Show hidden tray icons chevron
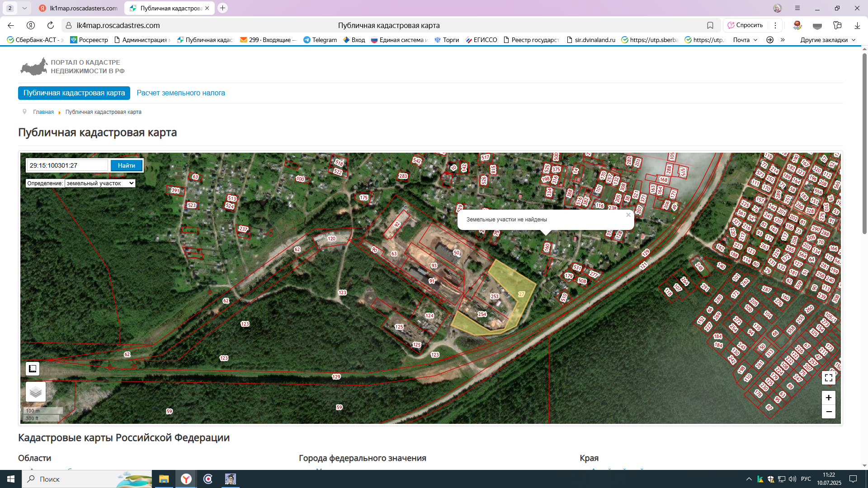 (x=749, y=479)
